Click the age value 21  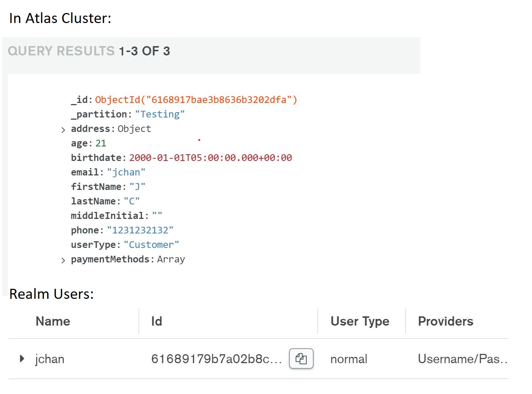point(101,143)
